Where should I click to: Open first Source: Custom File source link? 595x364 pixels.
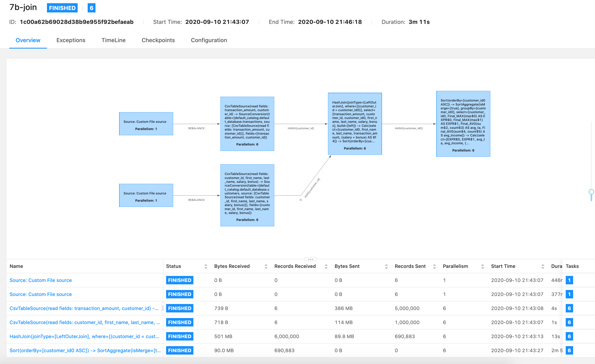tap(41, 280)
